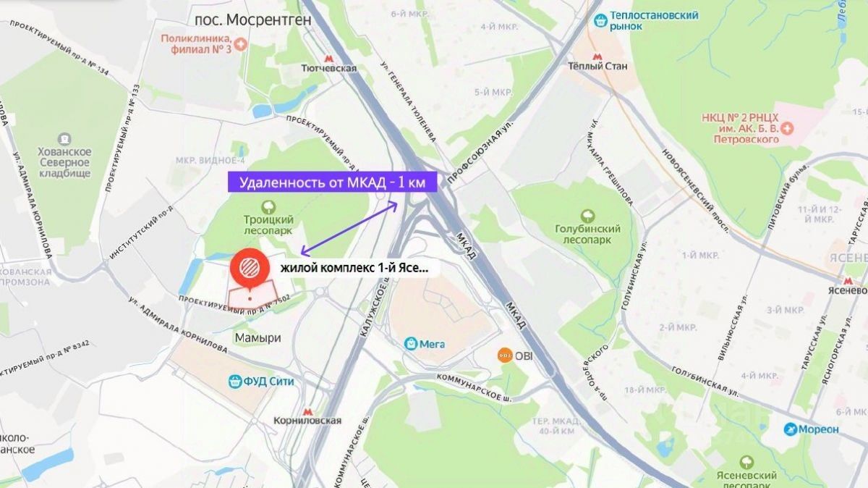Click the Тёплый Стан metro icon
The width and height of the screenshot is (868, 488).
coord(597,55)
